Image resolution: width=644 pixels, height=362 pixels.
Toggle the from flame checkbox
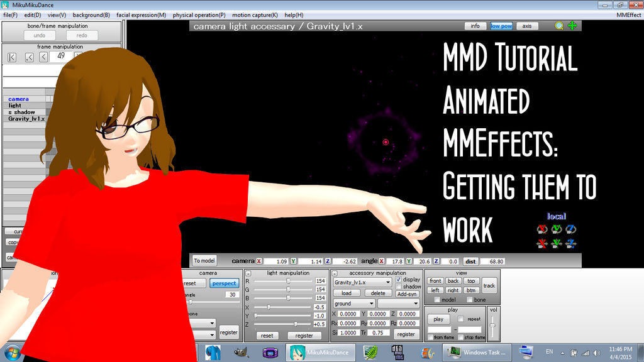tap(430, 337)
